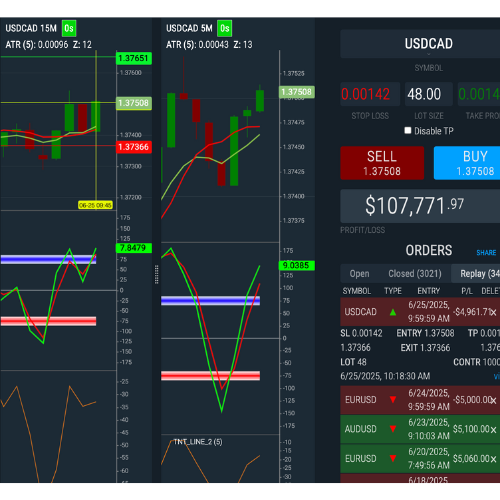Viewport: 500px width, 500px height.
Task: Click the 0s timer badge on USDCAD 15M chart
Action: [x=69, y=28]
